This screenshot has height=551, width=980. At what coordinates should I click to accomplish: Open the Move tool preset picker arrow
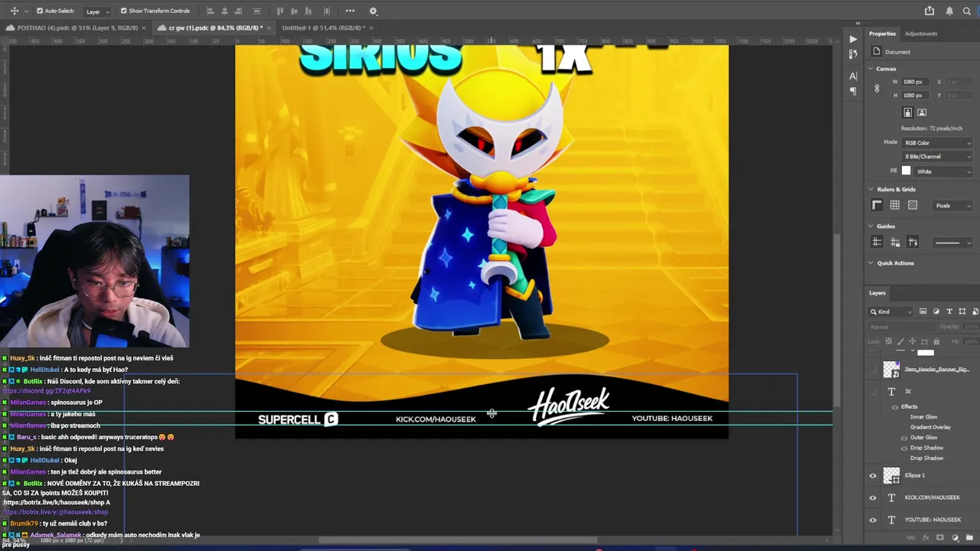pos(25,11)
